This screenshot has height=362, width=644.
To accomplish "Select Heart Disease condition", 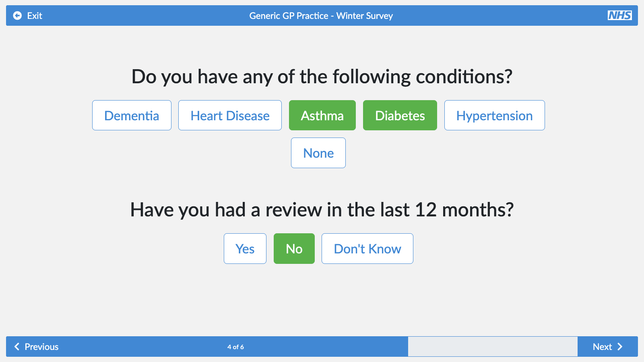I will pos(230,115).
